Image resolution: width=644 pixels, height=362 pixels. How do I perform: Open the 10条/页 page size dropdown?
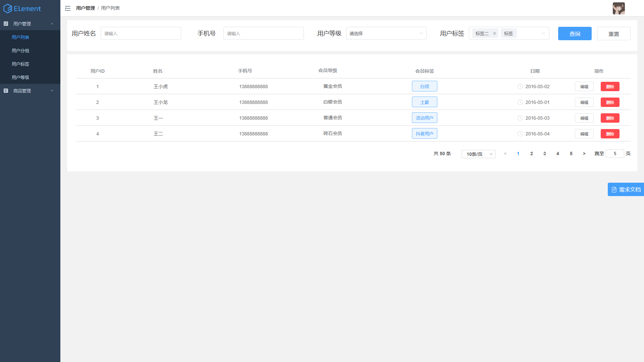pos(479,154)
